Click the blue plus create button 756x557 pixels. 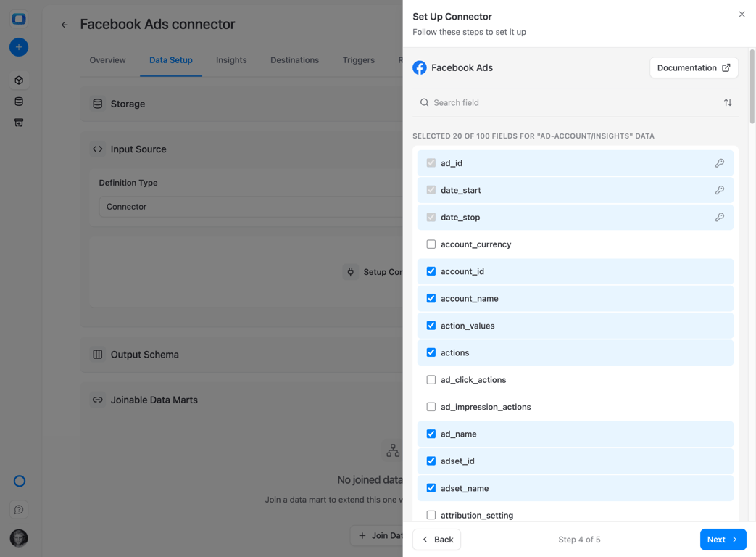[x=19, y=47]
